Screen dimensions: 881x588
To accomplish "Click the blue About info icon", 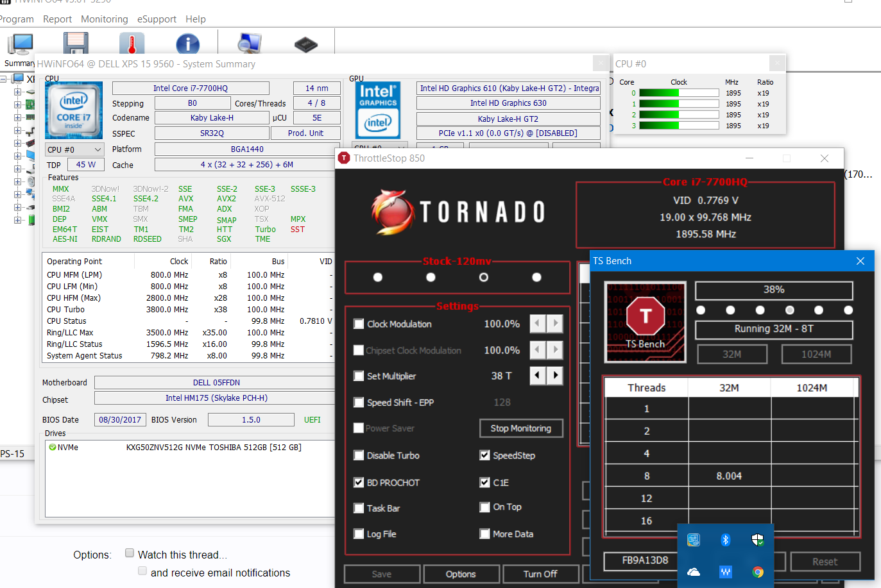I will [187, 44].
